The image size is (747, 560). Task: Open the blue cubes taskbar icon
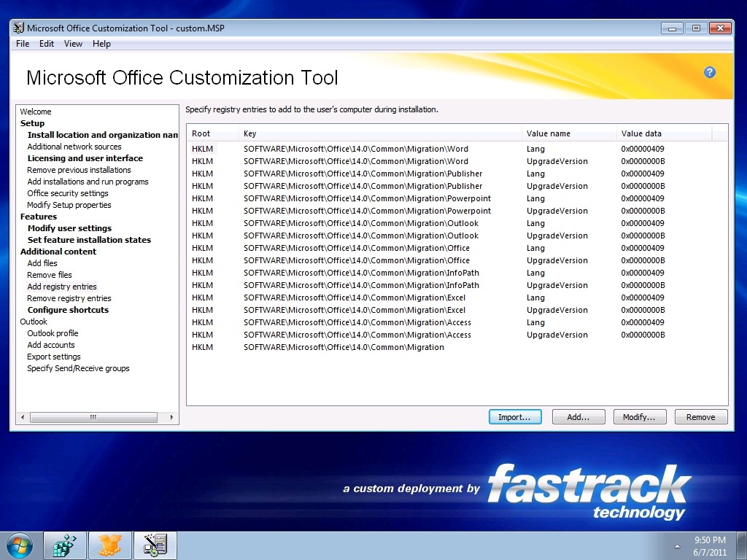65,545
